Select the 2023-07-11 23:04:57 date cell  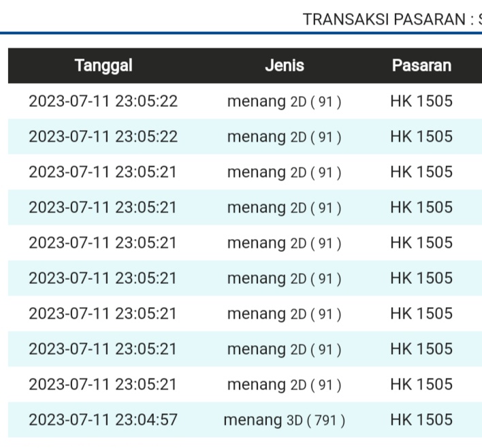pyautogui.click(x=103, y=420)
